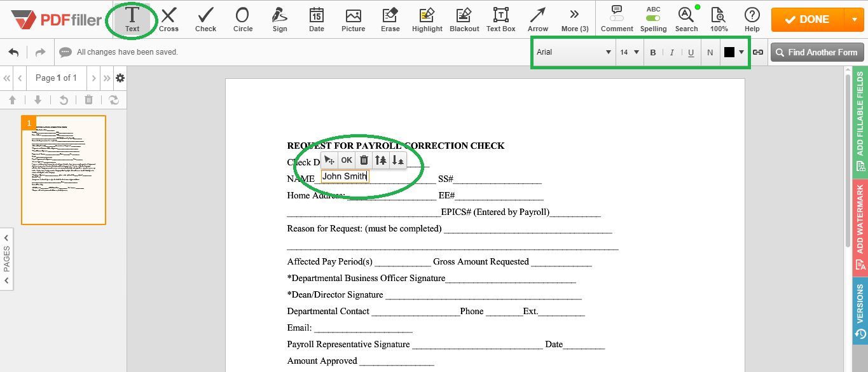
Task: Select the Circle tool
Action: click(x=242, y=19)
